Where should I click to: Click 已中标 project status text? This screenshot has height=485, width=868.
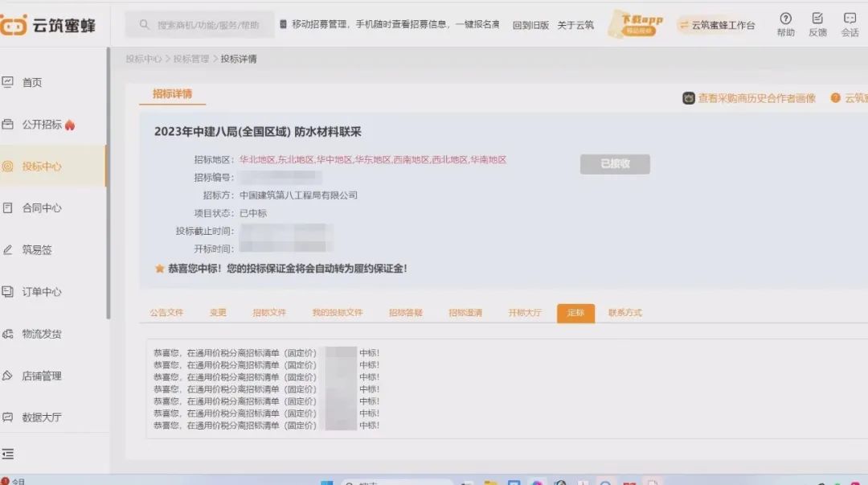tap(253, 213)
